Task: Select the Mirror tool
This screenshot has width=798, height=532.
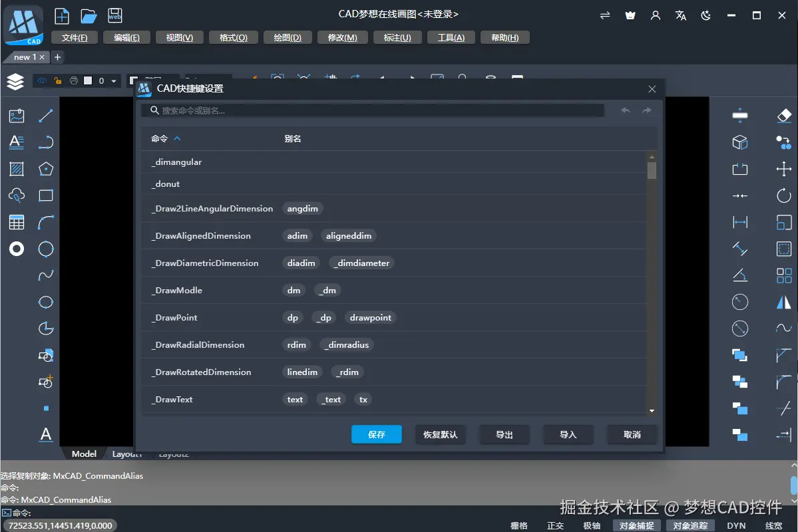Action: click(x=784, y=302)
